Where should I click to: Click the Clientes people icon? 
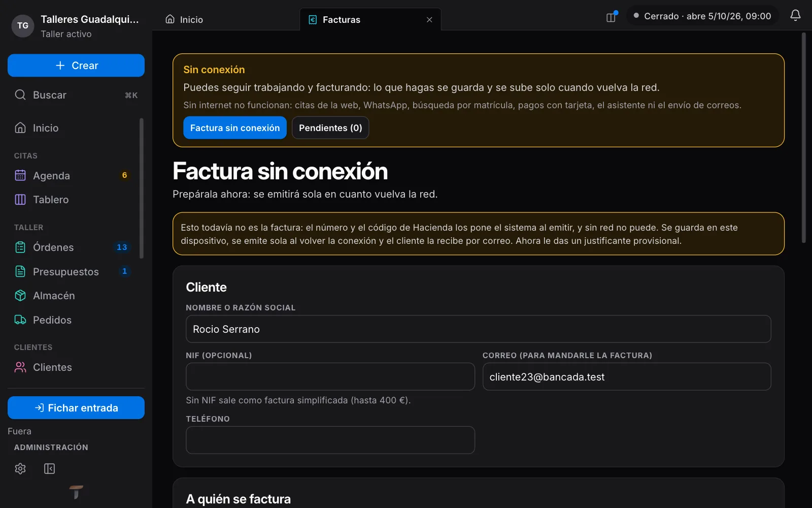[20, 367]
